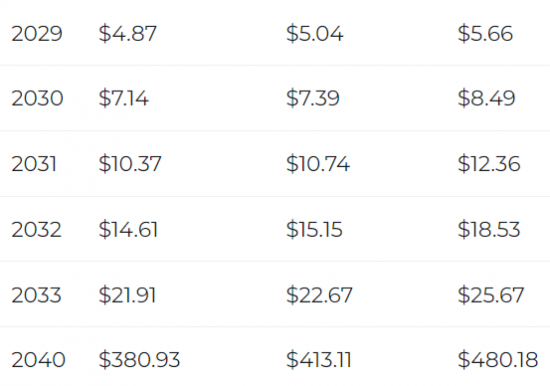550x386 pixels.
Task: Select the $480.18 price cell
Action: point(497,360)
